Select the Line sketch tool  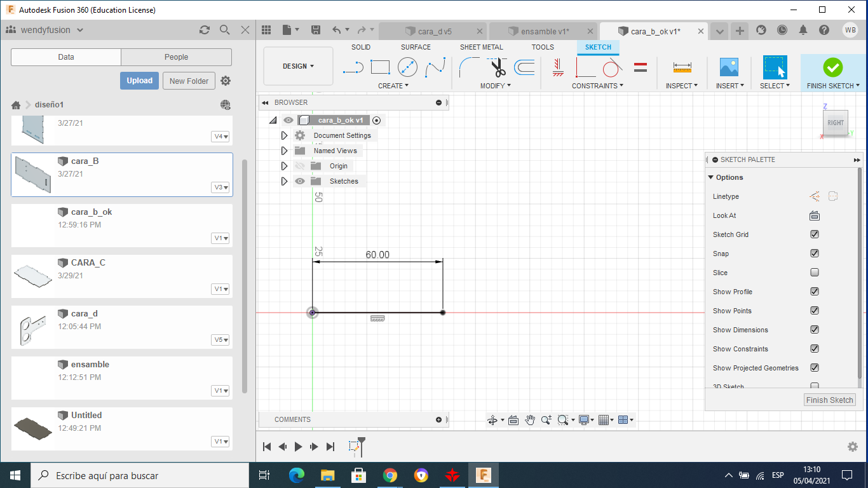pyautogui.click(x=353, y=67)
